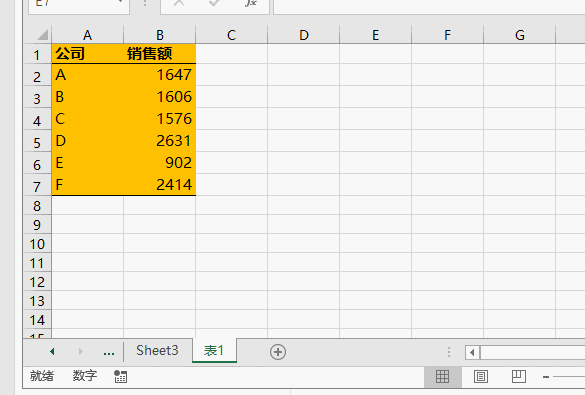585x395 pixels.
Task: Click company cell B in row 3
Action: [x=88, y=97]
